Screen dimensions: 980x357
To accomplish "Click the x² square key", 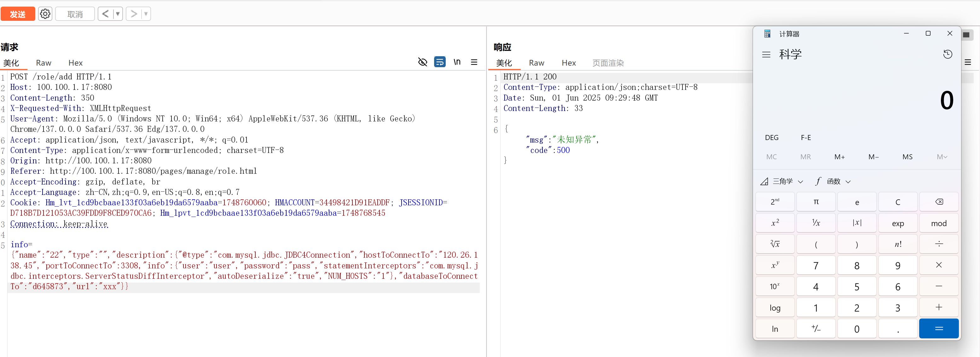I will click(x=775, y=223).
